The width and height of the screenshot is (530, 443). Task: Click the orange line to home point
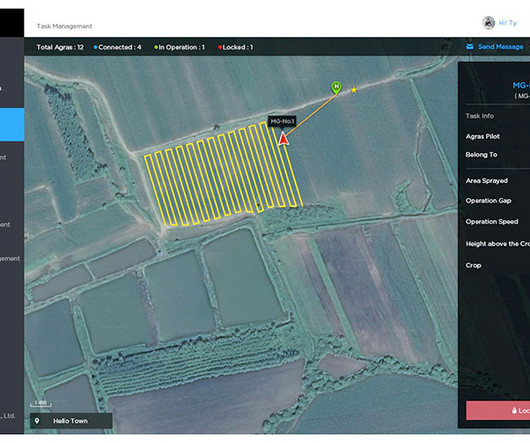point(312,116)
